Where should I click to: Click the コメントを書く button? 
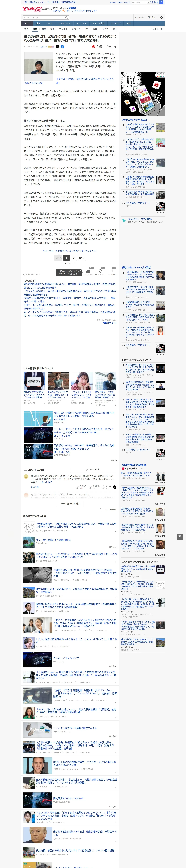[93, 469]
